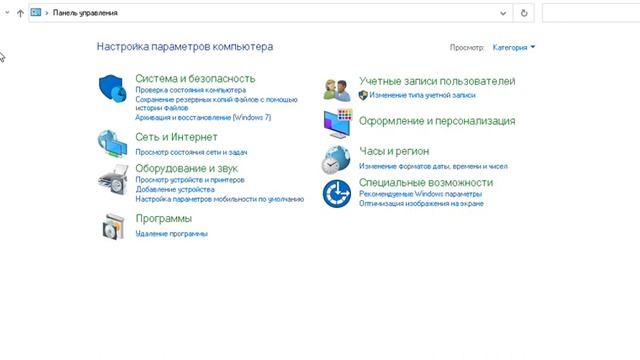
Task: Open 'Оборудование и звук' category heading
Action: point(187,168)
